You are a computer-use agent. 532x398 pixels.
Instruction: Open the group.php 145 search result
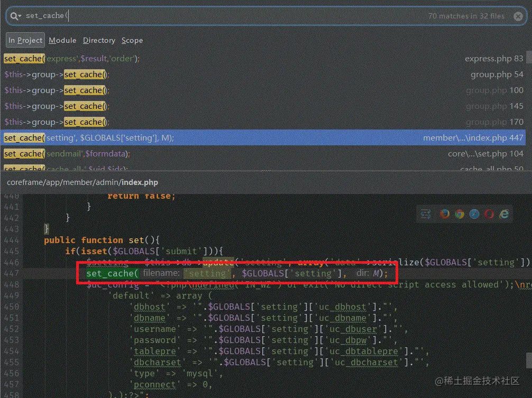click(x=263, y=106)
